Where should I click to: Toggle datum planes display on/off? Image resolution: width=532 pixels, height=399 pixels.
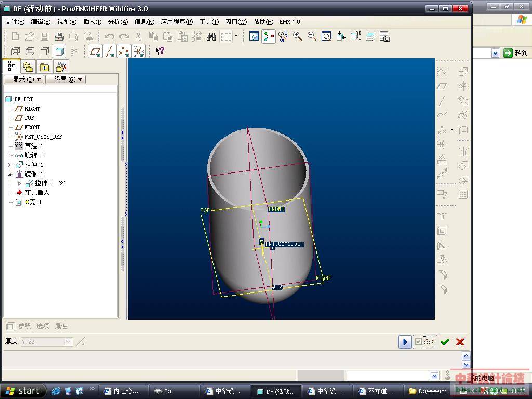(x=95, y=51)
